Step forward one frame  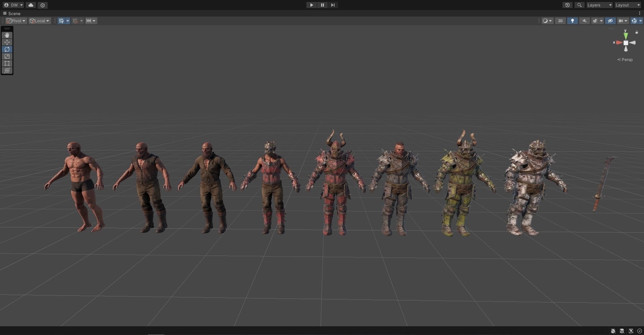333,5
